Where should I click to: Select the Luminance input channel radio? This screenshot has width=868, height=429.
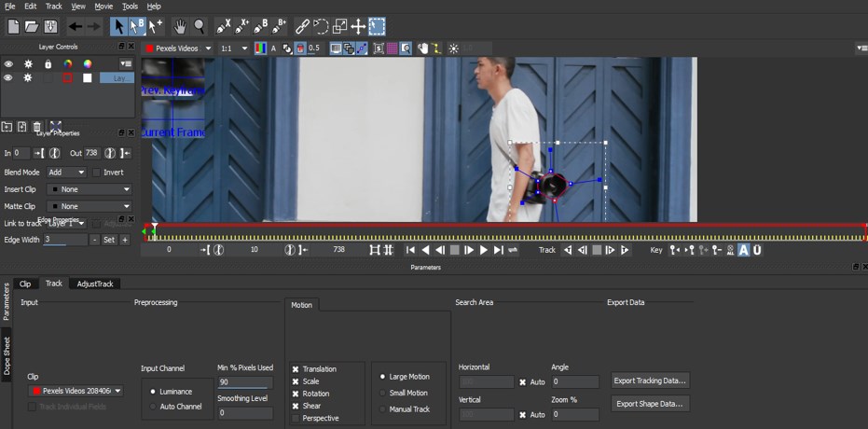click(x=153, y=392)
